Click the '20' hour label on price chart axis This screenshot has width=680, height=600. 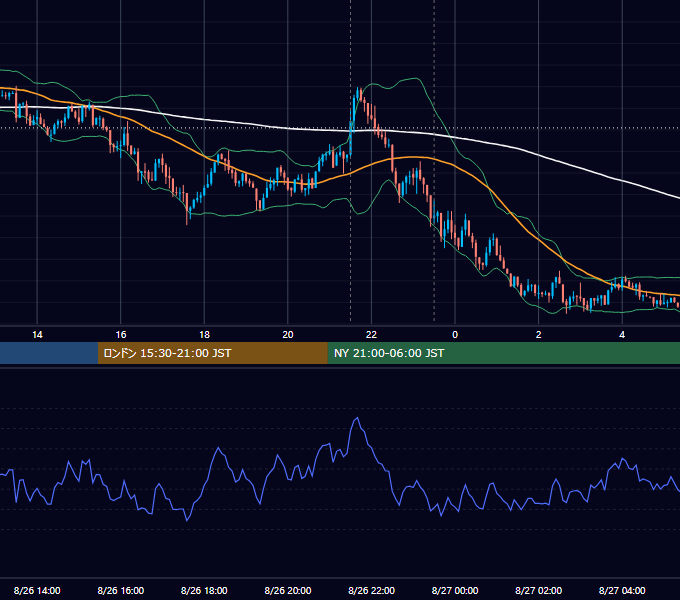288,335
